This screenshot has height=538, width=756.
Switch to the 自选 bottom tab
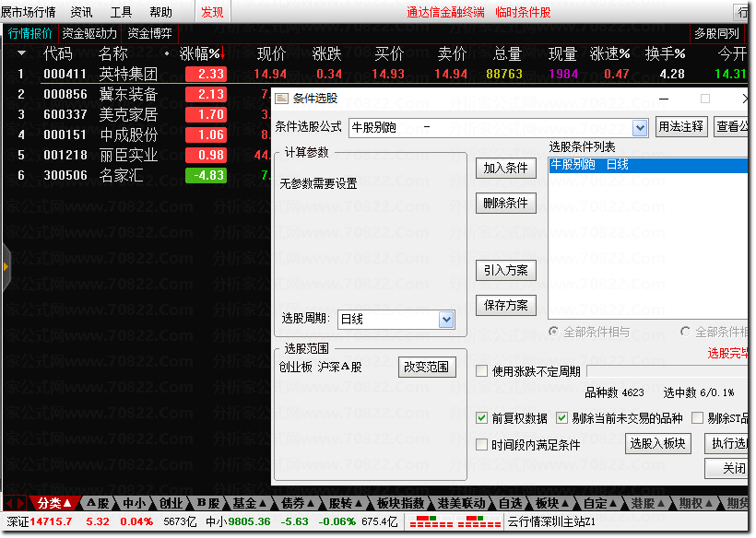click(x=510, y=503)
